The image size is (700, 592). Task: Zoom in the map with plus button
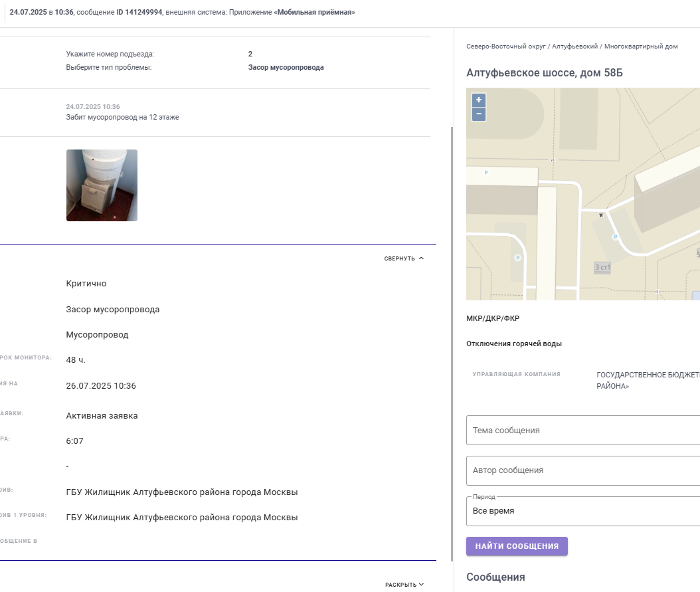479,100
